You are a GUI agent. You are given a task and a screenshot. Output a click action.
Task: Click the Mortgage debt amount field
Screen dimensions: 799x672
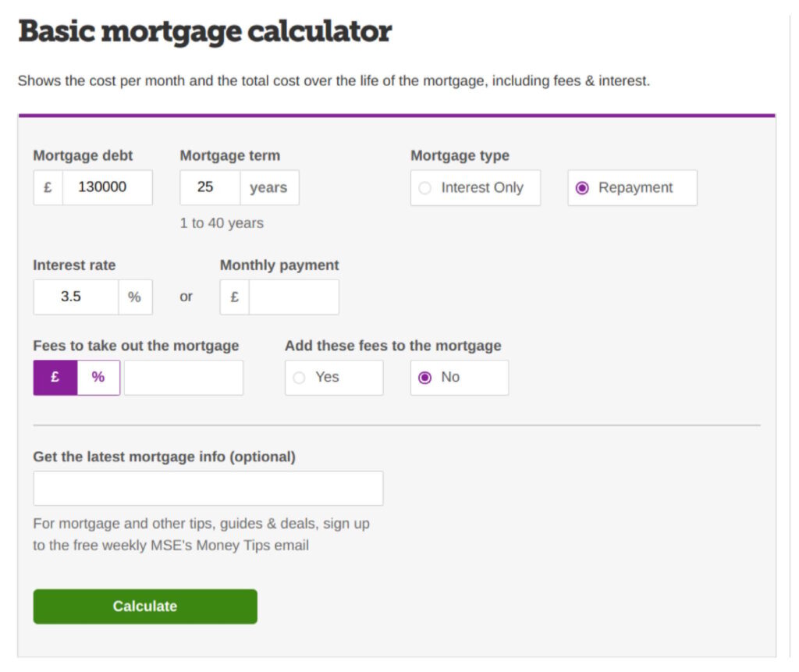107,187
